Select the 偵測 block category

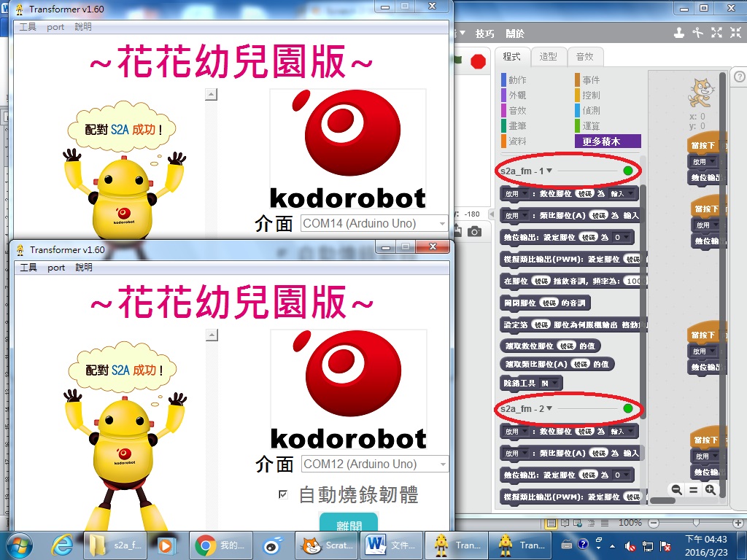[591, 110]
